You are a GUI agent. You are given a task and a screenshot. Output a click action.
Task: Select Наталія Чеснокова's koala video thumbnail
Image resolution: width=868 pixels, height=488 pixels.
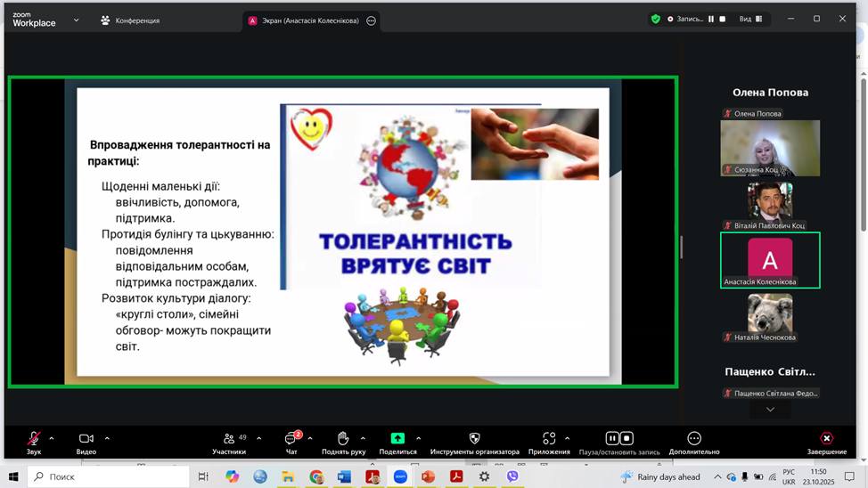click(770, 313)
